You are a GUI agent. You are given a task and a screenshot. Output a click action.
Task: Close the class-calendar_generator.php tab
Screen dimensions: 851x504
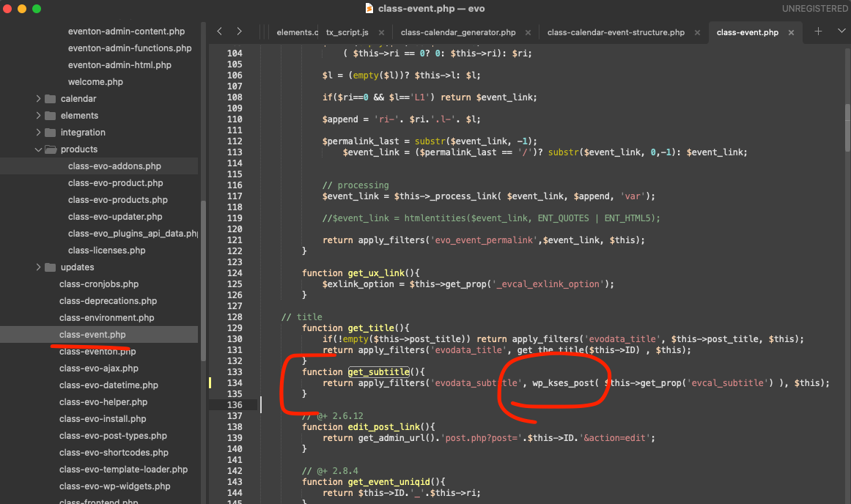528,32
